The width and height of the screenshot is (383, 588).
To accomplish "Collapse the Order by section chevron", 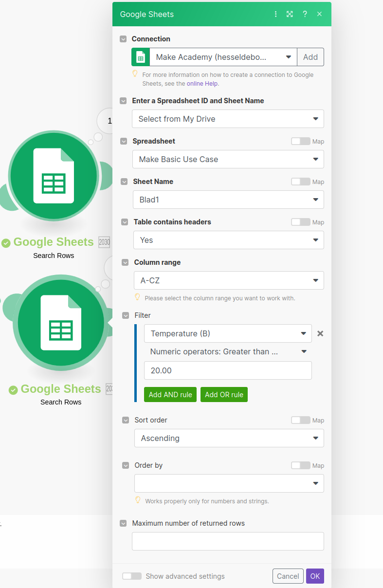I will click(126, 465).
